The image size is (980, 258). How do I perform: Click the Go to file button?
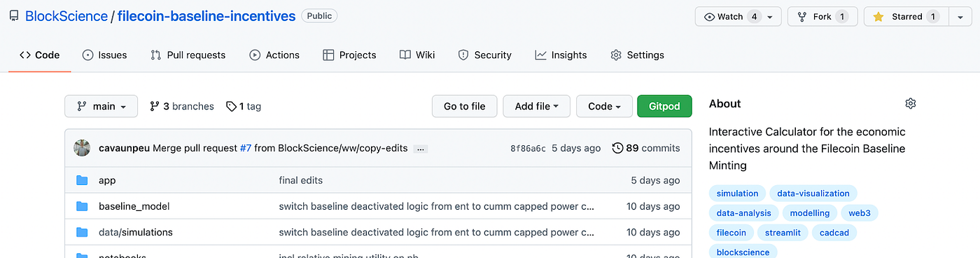(x=465, y=107)
